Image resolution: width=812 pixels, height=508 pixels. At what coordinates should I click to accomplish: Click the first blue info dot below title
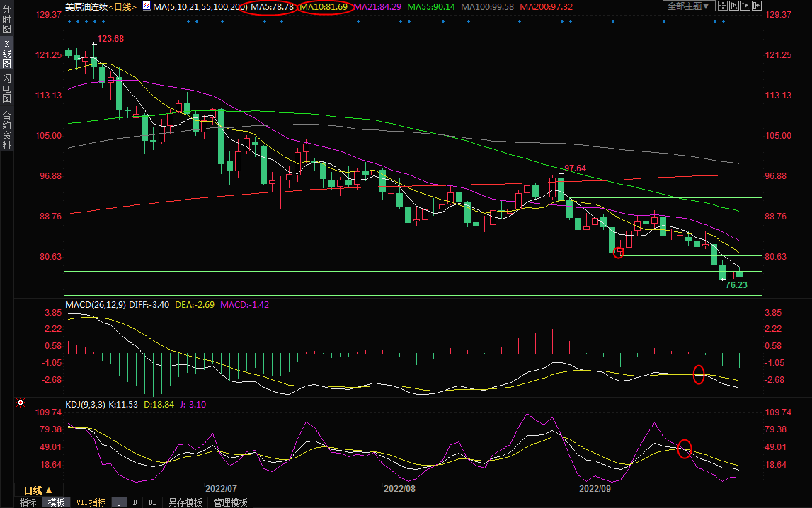pos(69,21)
